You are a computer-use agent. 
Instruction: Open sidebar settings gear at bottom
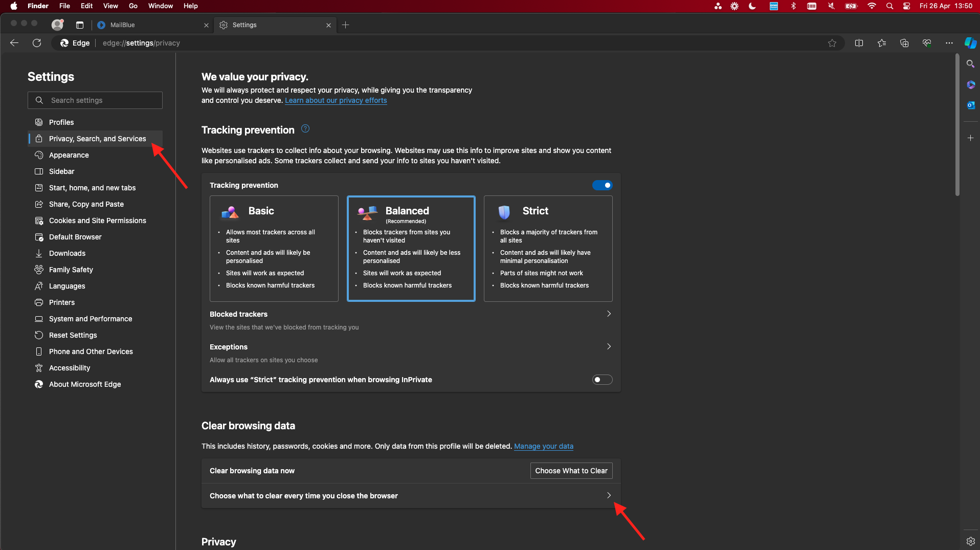[970, 541]
